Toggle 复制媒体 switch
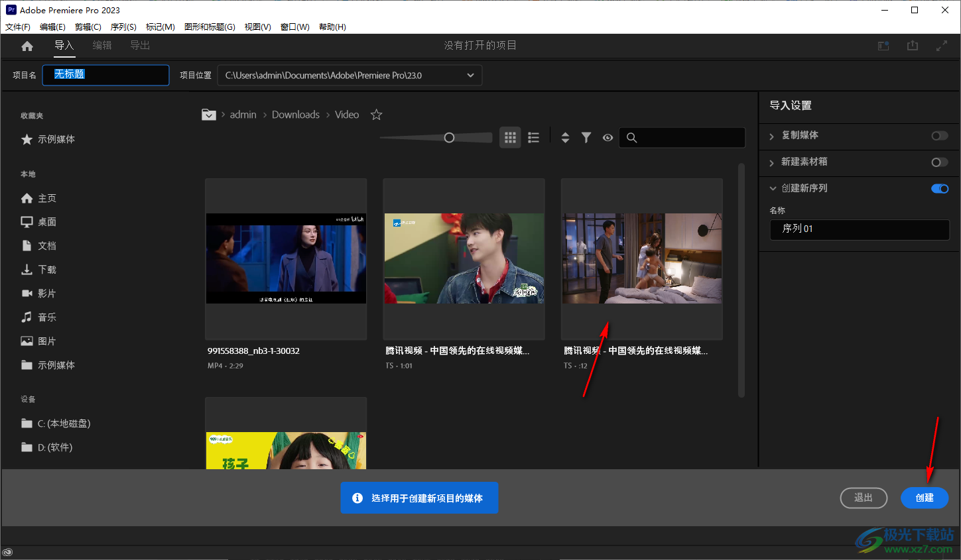 point(940,135)
